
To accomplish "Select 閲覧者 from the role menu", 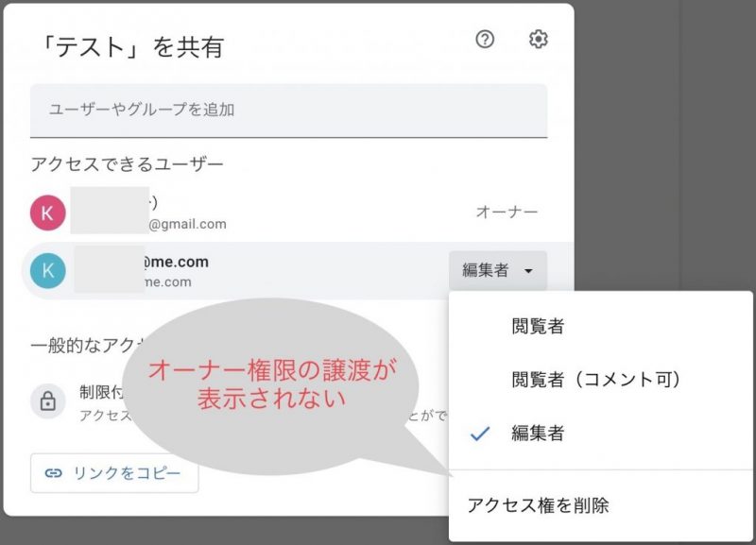I will point(538,327).
